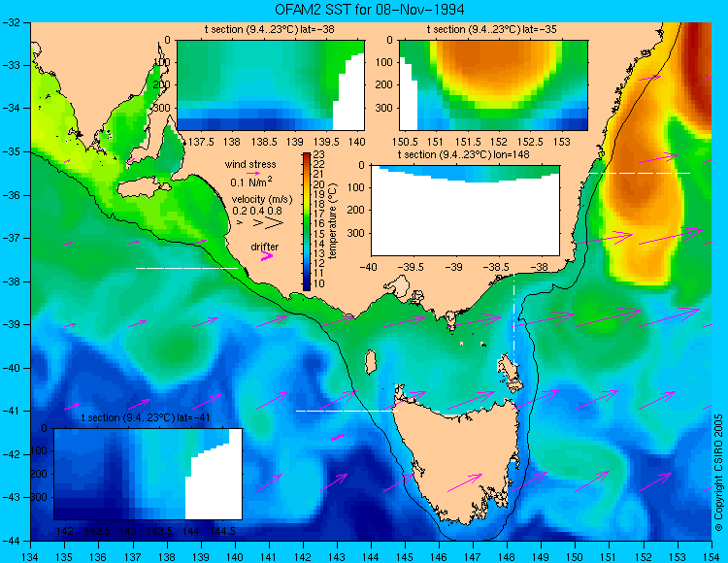This screenshot has width=728, height=563.
Task: Click the '138.5' tick label in the lat=-38 inset
Action: (264, 142)
